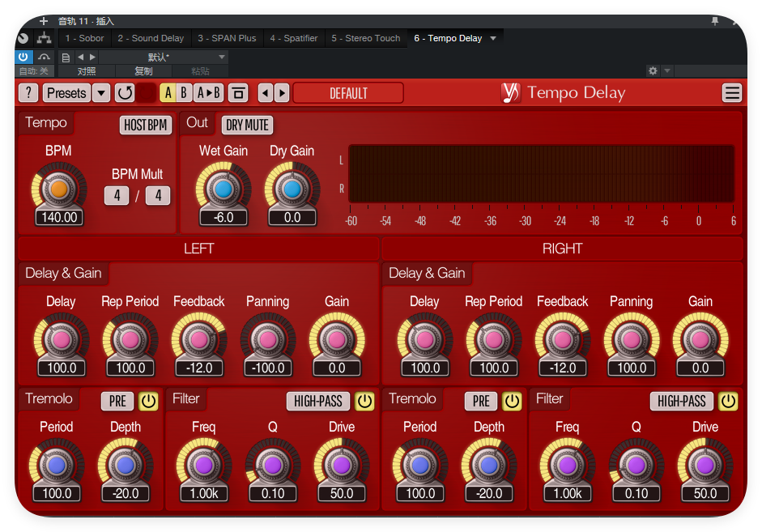Toggle plugin power bypass blue button
The image size is (762, 532).
(23, 57)
